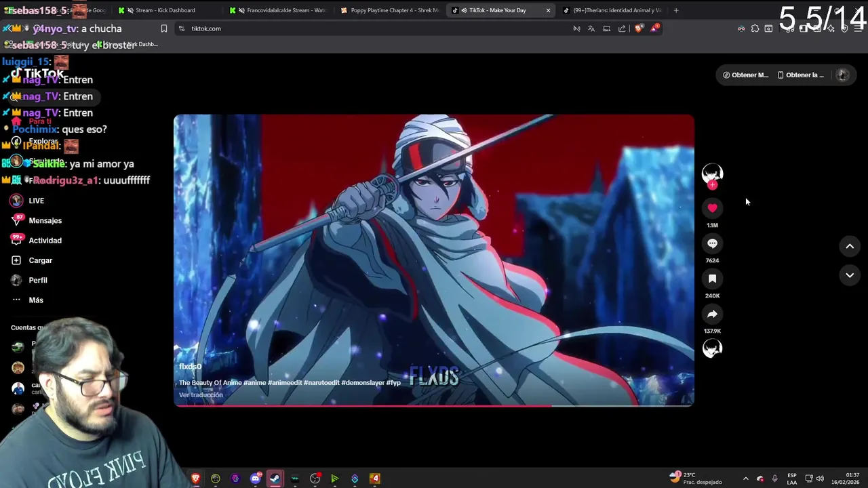Viewport: 868px width, 488px height.
Task: Click the Obtener la... app button
Action: click(x=800, y=75)
